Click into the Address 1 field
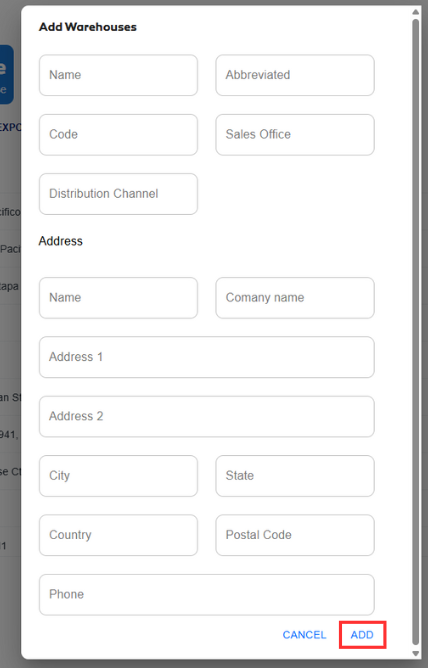The height and width of the screenshot is (668, 428). click(x=207, y=357)
